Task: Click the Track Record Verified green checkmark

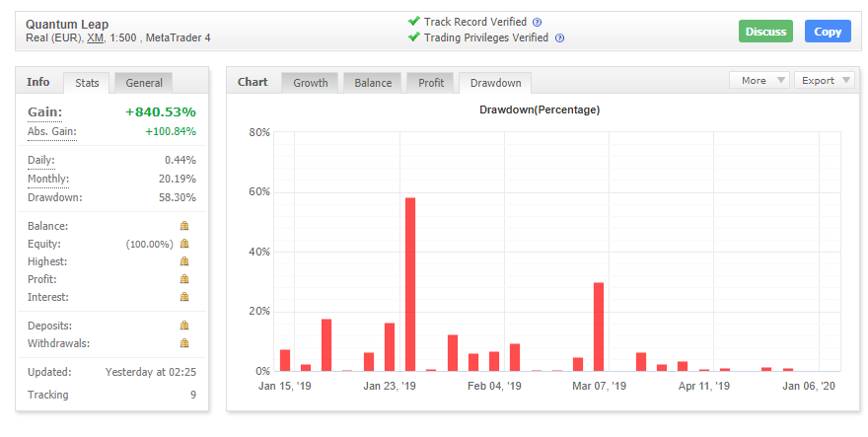Action: [x=414, y=21]
